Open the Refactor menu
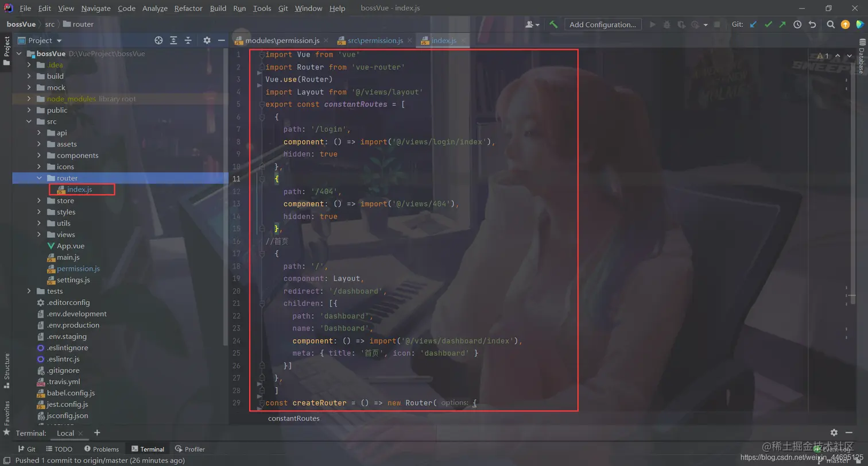 [188, 8]
